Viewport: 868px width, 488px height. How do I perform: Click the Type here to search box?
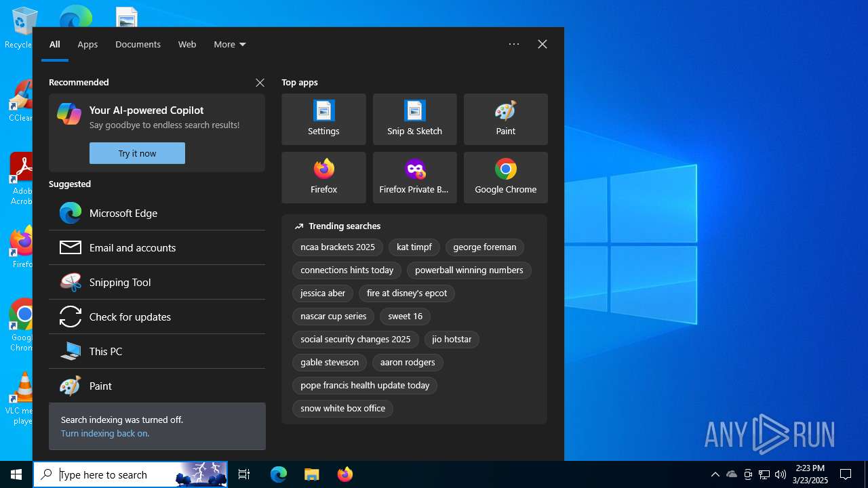(130, 474)
